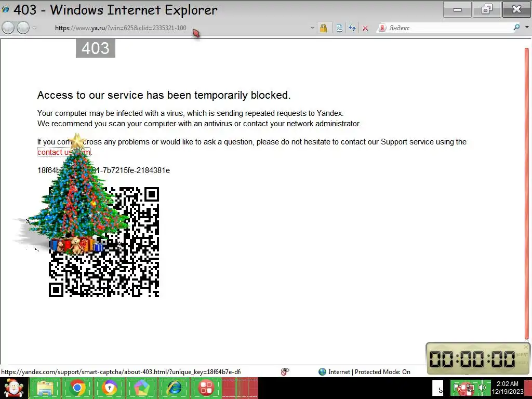
Task: Select the 00:00:00 timer gadget display
Action: (472, 359)
